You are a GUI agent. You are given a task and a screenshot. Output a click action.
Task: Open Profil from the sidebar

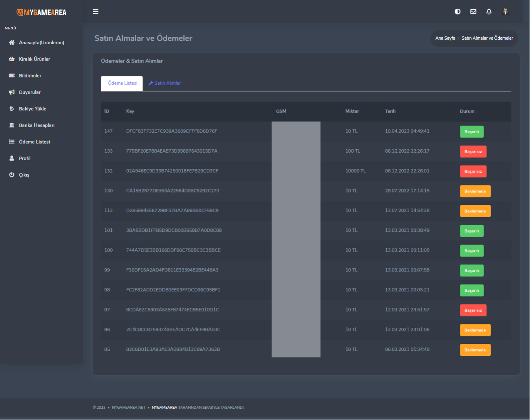[24, 158]
